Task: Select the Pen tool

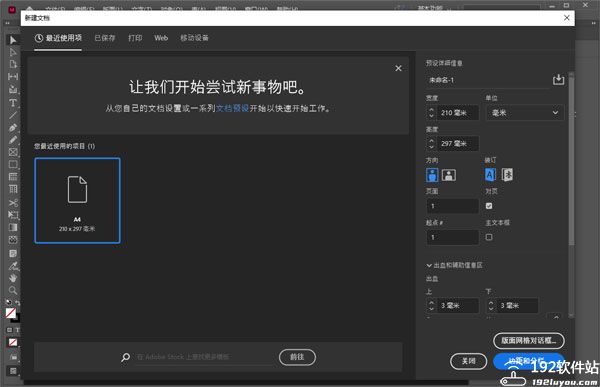Action: pos(13,127)
